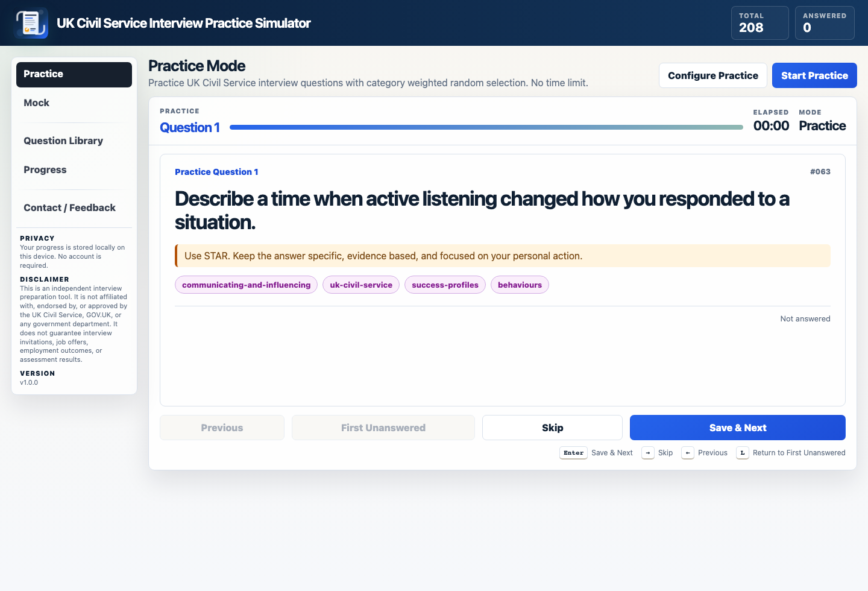868x591 pixels.
Task: Click the 'Return to First Unanswered' hint text
Action: click(x=799, y=453)
